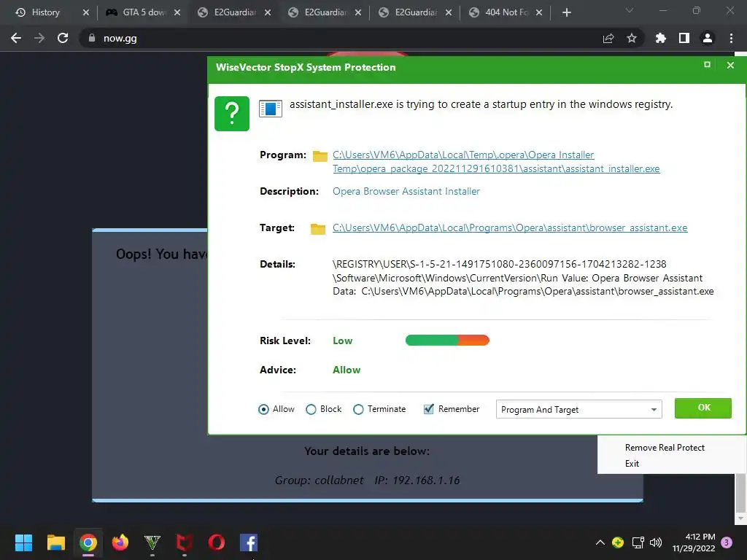Screen dimensions: 747x560
Task: Open the Windows Start menu
Action: pos(23,542)
